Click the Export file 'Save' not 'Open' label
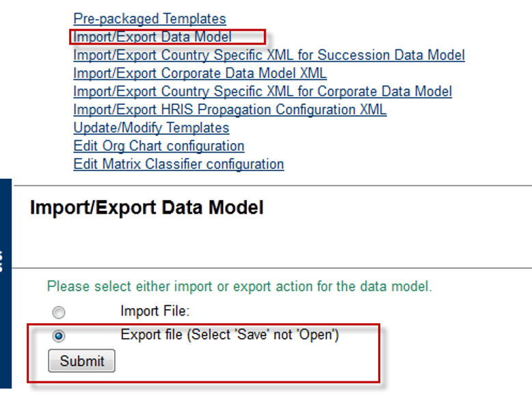Image resolution: width=532 pixels, height=395 pixels. tap(230, 335)
